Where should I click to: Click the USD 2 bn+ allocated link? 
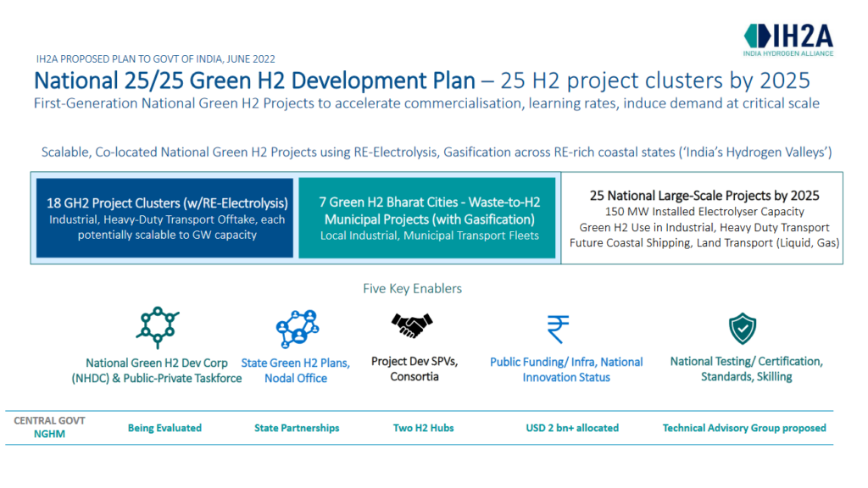(x=572, y=428)
